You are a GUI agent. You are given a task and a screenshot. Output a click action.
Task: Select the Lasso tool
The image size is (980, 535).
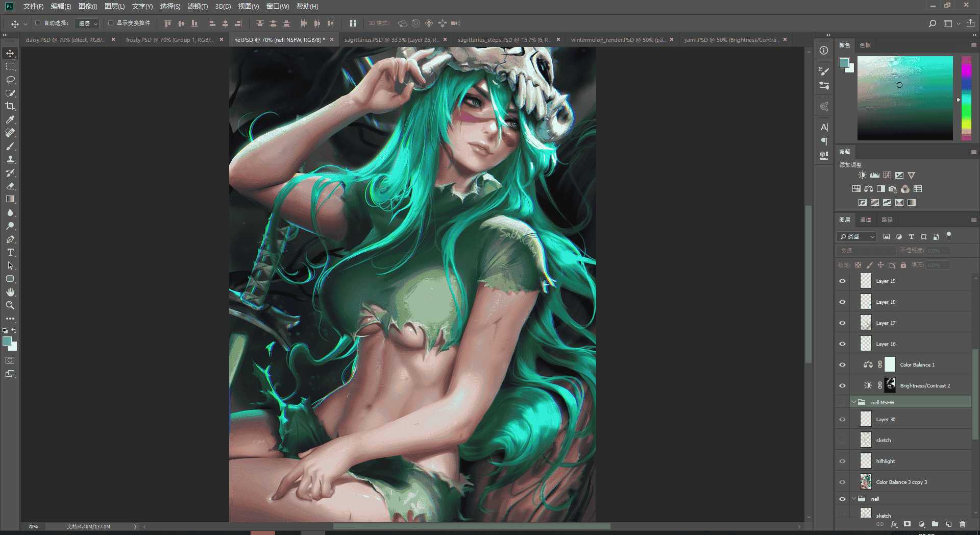click(10, 80)
